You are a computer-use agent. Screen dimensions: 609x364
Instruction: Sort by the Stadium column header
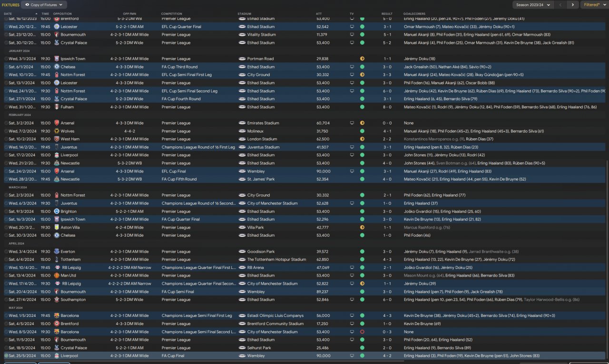point(244,14)
